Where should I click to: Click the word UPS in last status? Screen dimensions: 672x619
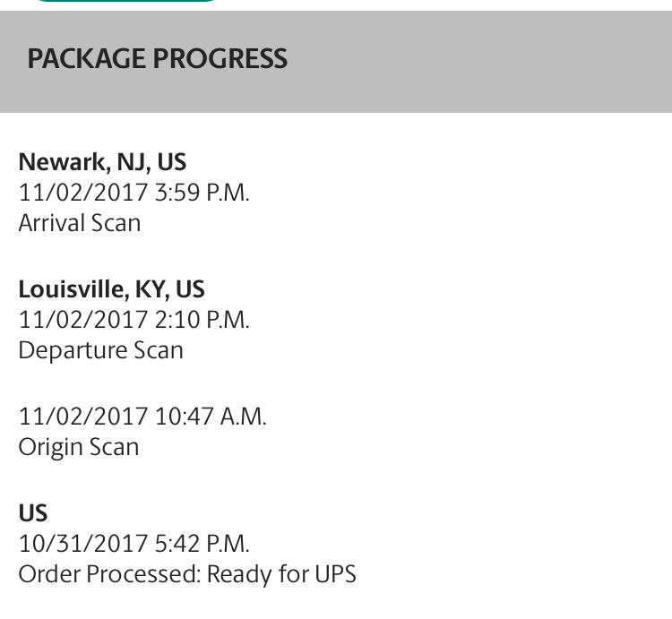(x=335, y=574)
